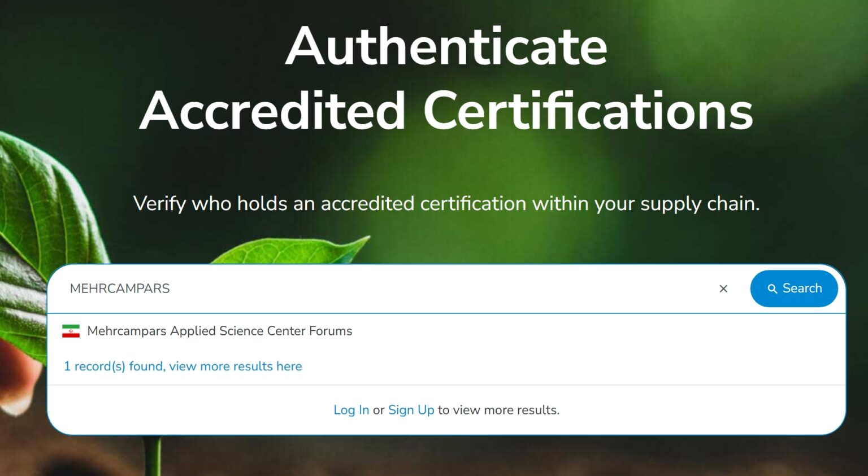This screenshot has height=476, width=868.
Task: Click empty space in the search input field
Action: click(441, 289)
